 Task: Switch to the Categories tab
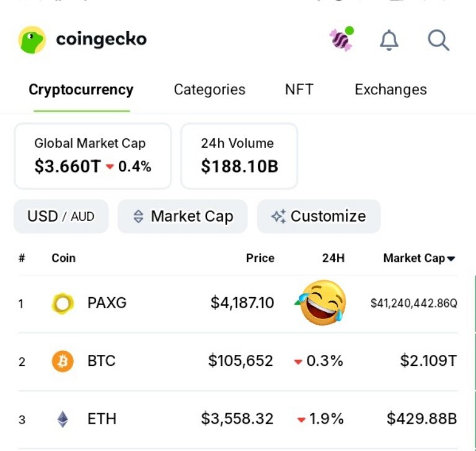click(209, 89)
